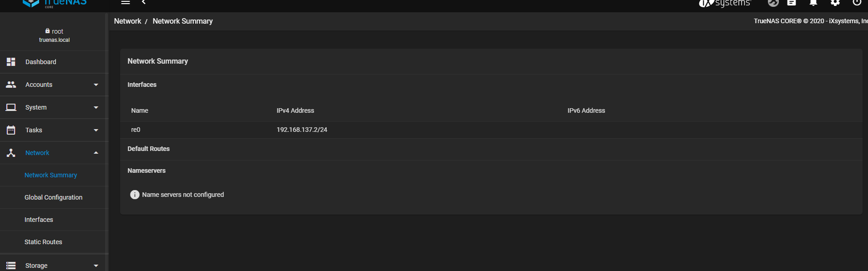Click the TrueNAS CORE logo

(x=55, y=4)
